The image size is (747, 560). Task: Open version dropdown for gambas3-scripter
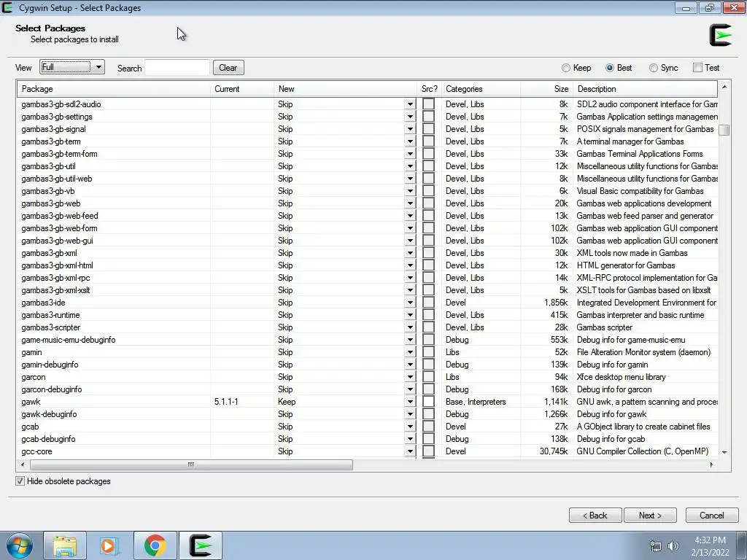click(410, 327)
